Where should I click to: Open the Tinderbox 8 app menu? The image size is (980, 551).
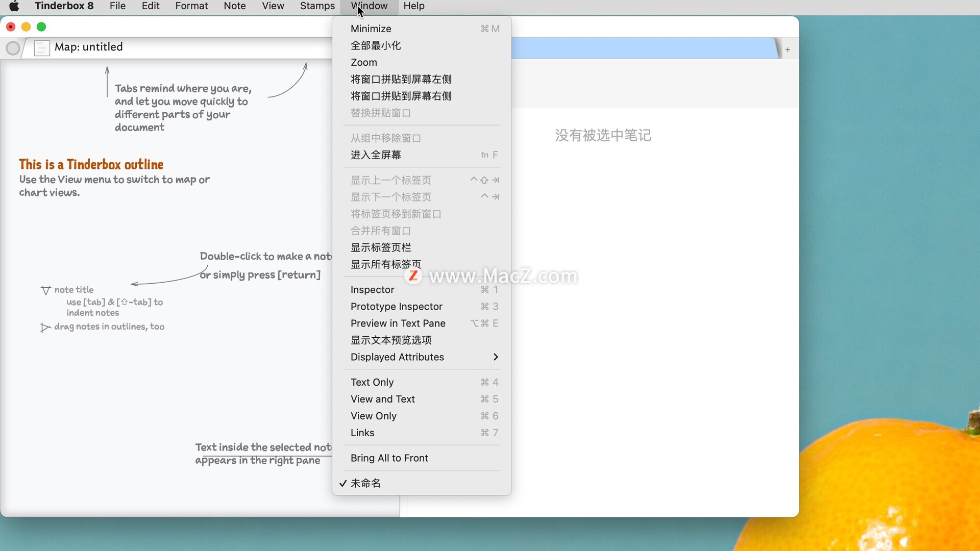point(64,6)
